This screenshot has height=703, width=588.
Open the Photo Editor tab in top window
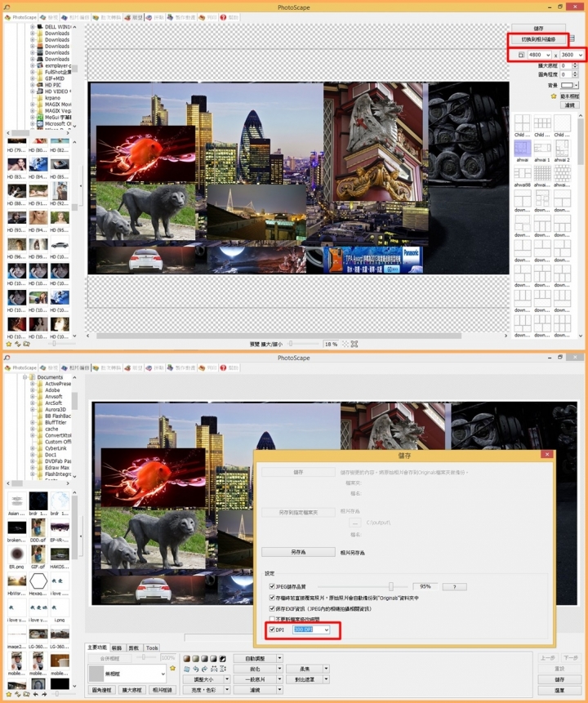(75, 17)
